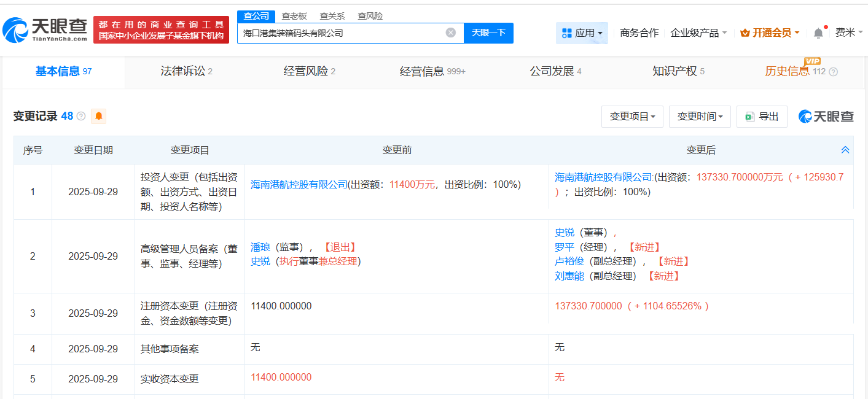Click the 商务合作 link
The image size is (868, 399).
coord(639,32)
